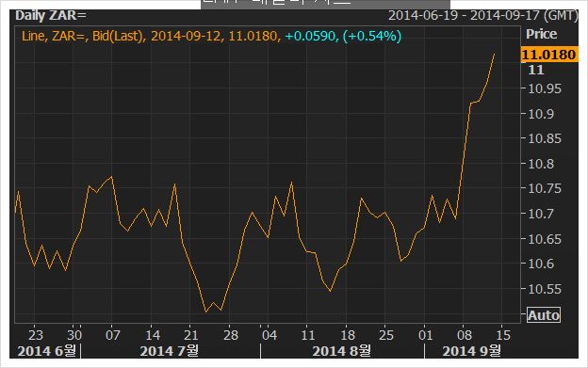Viewport: 588px width, 368px height.
Task: Click the '2014 6월' month label
Action: [47, 351]
